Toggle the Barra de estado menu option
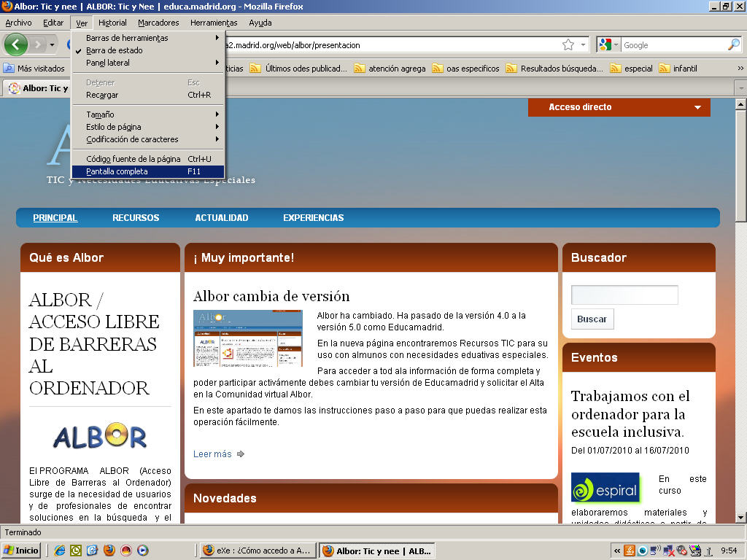747x560 pixels. tap(147, 50)
